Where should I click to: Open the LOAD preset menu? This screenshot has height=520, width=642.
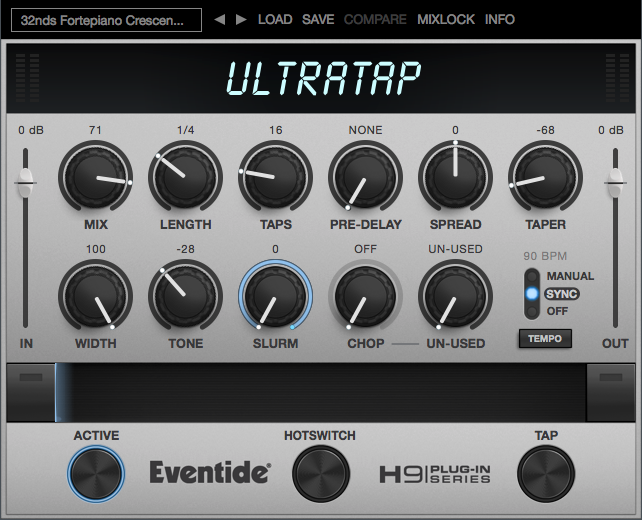pyautogui.click(x=275, y=19)
